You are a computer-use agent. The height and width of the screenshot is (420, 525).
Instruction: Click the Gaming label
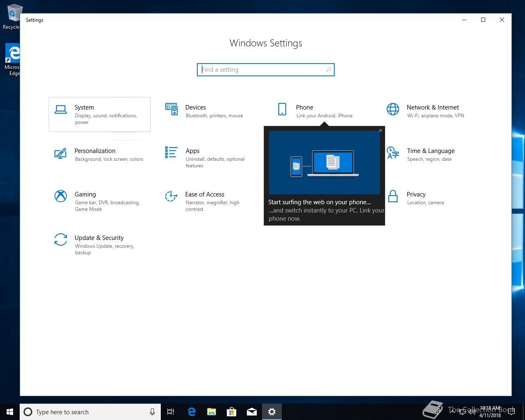[85, 194]
